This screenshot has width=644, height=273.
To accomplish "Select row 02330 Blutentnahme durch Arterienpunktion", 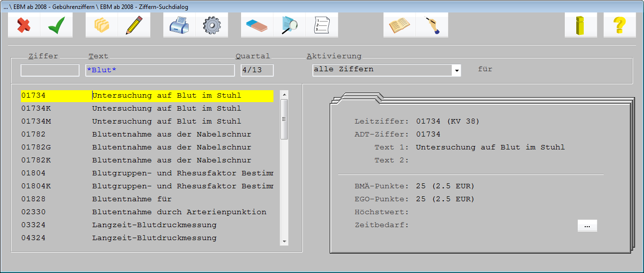I will [147, 212].
